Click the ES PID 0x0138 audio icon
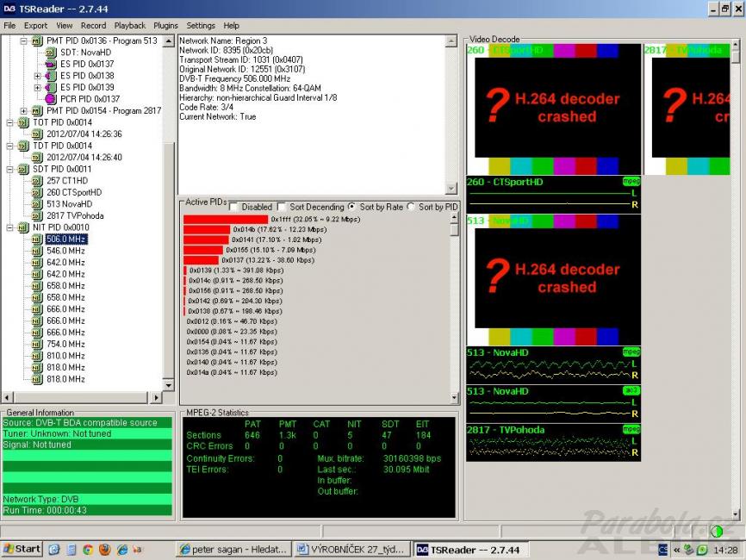 coord(51,76)
